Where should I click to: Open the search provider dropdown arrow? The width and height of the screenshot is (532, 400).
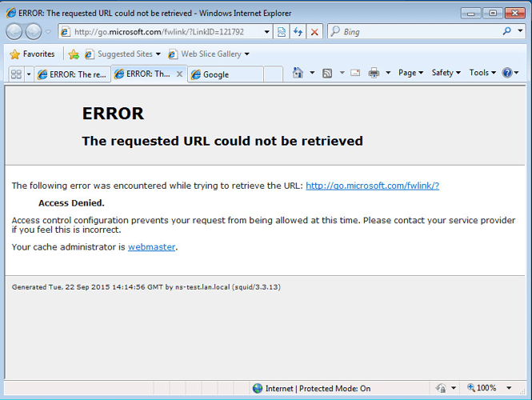click(x=520, y=31)
